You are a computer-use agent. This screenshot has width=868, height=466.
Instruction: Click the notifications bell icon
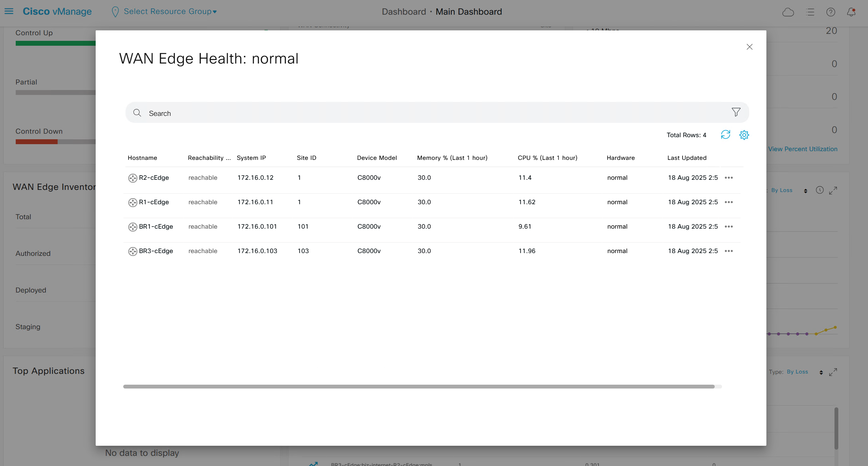[851, 12]
